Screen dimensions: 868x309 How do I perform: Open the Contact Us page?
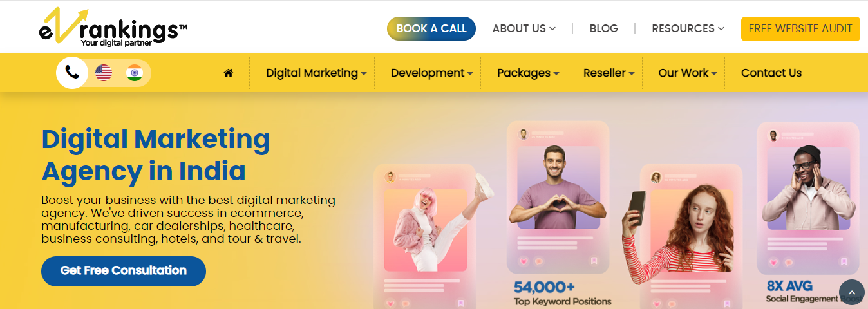click(771, 73)
